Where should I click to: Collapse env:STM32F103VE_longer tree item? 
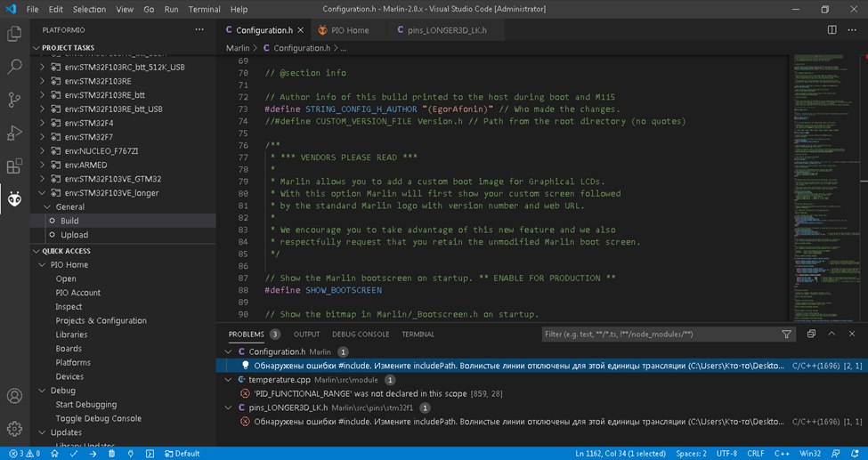pyautogui.click(x=43, y=193)
